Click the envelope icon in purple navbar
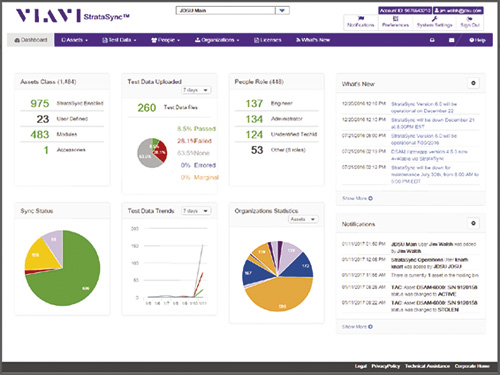This screenshot has width=500, height=375. [451, 40]
